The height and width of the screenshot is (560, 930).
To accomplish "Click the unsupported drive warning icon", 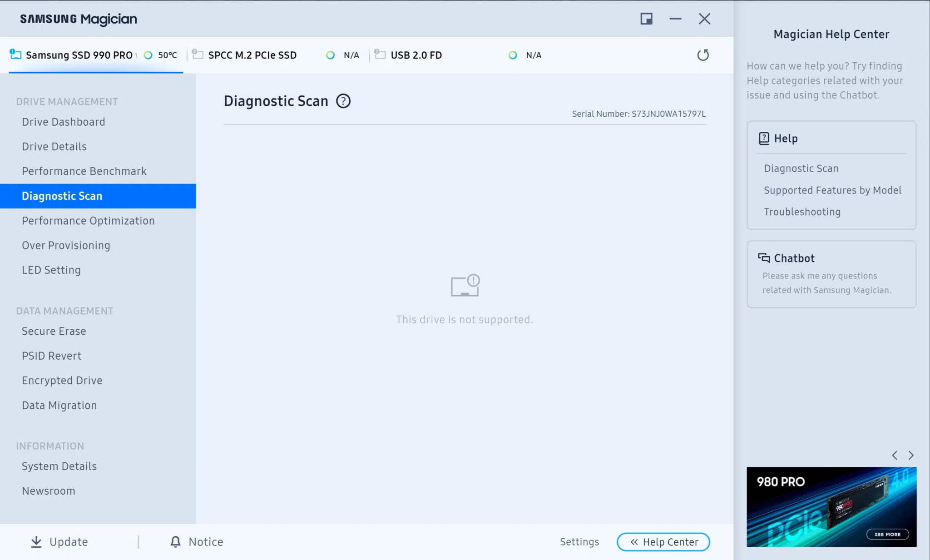I will tap(465, 285).
